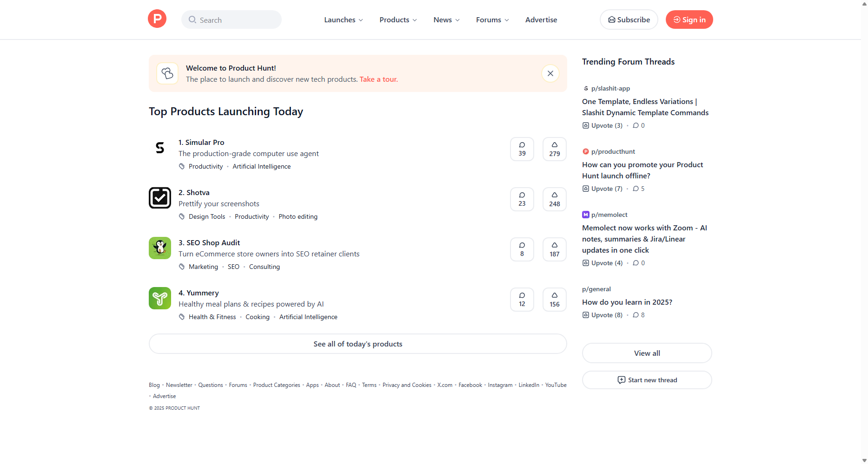Expand the Products dropdown
This screenshot has width=868, height=464.
[x=398, y=20]
